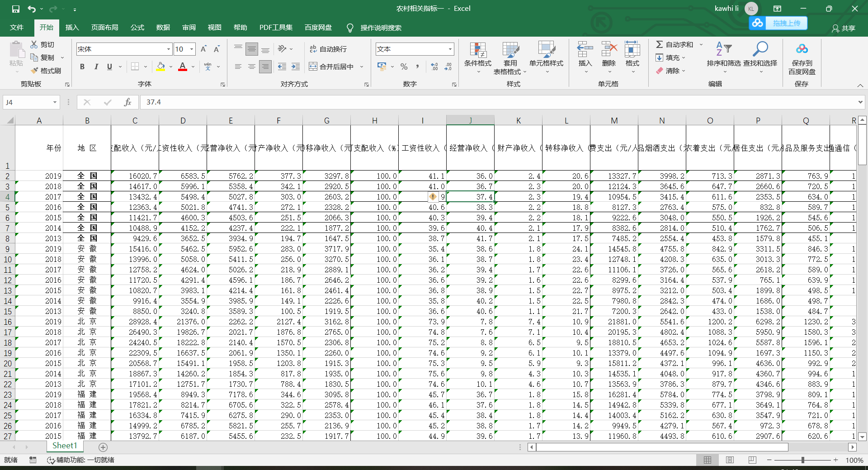Screen dimensions: 868x470
Task: Open the Name Box dropdown arrow
Action: tap(55, 102)
